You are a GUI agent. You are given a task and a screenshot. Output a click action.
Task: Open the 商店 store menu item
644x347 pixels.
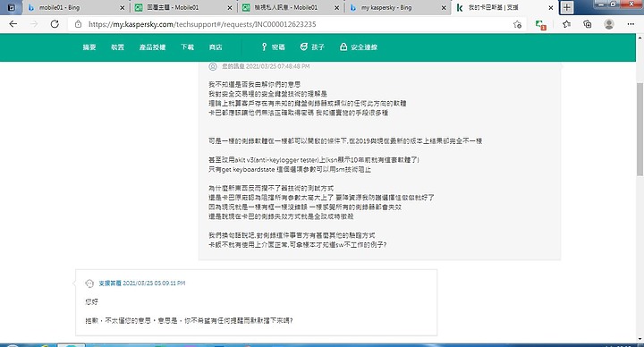216,47
